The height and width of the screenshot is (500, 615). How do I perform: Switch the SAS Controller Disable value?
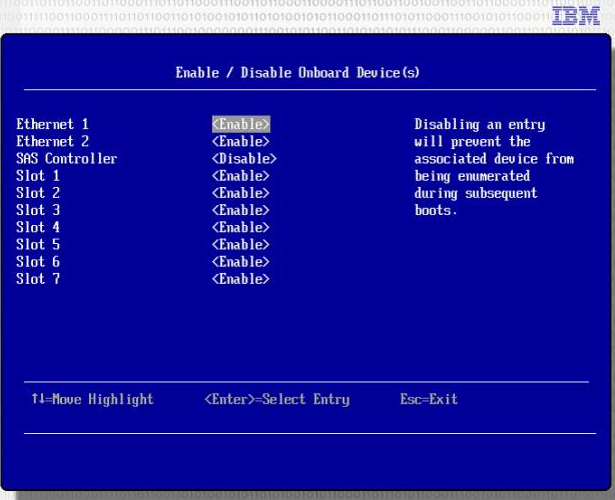(244, 158)
